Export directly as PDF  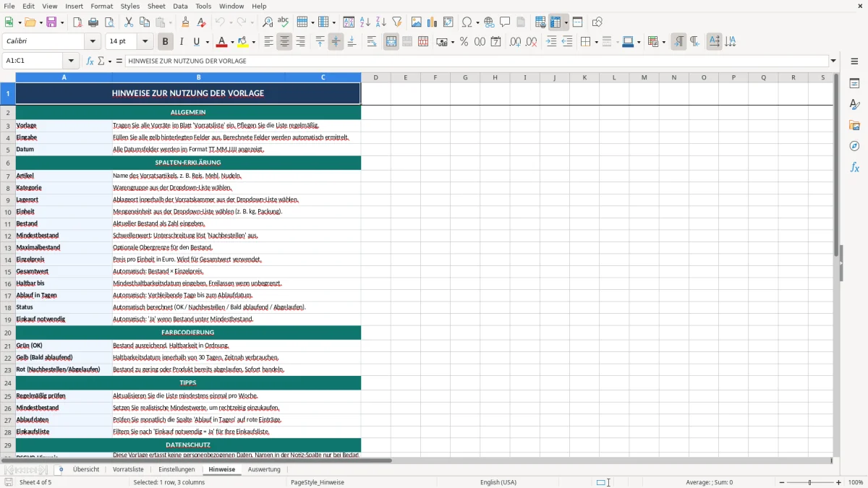[x=77, y=22]
